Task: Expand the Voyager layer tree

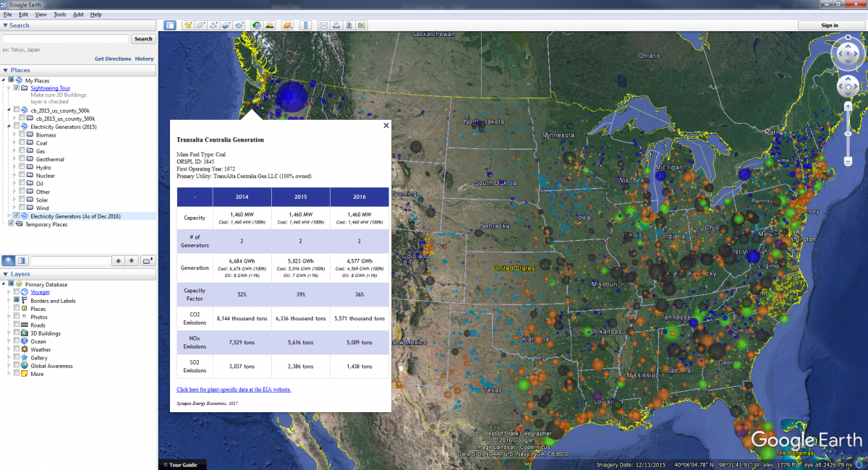Action: [9, 293]
